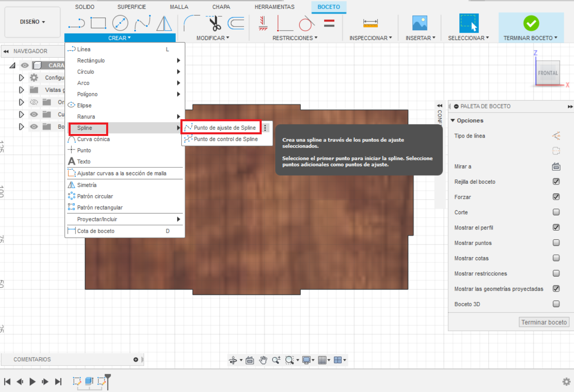The width and height of the screenshot is (574, 392).
Task: Click the insert image icon above INSERTAR
Action: [420, 23]
